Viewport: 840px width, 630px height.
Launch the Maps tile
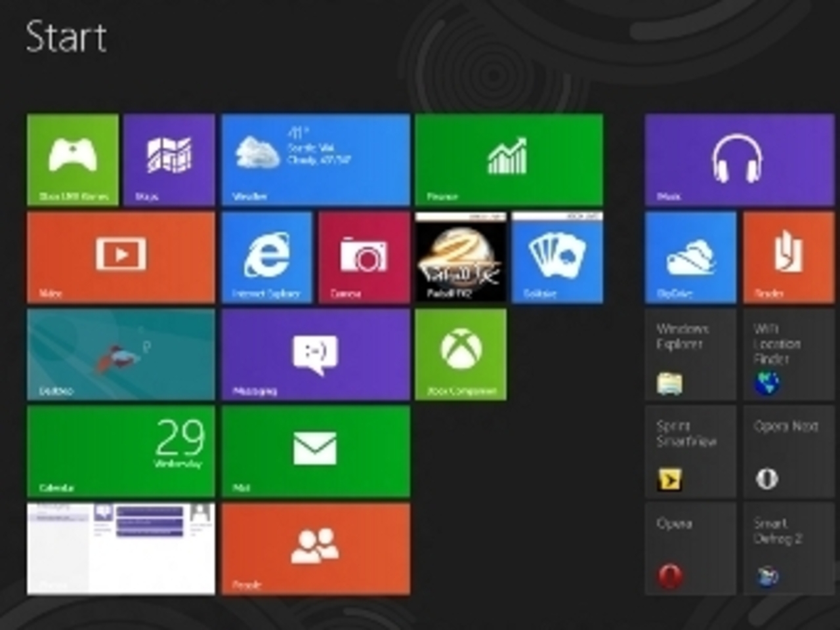[x=169, y=160]
